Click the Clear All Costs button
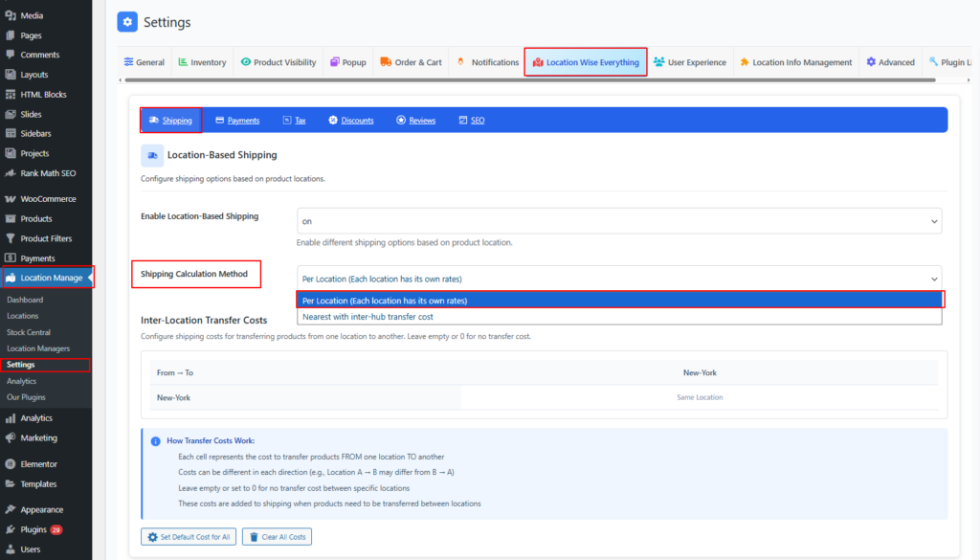 [x=277, y=537]
